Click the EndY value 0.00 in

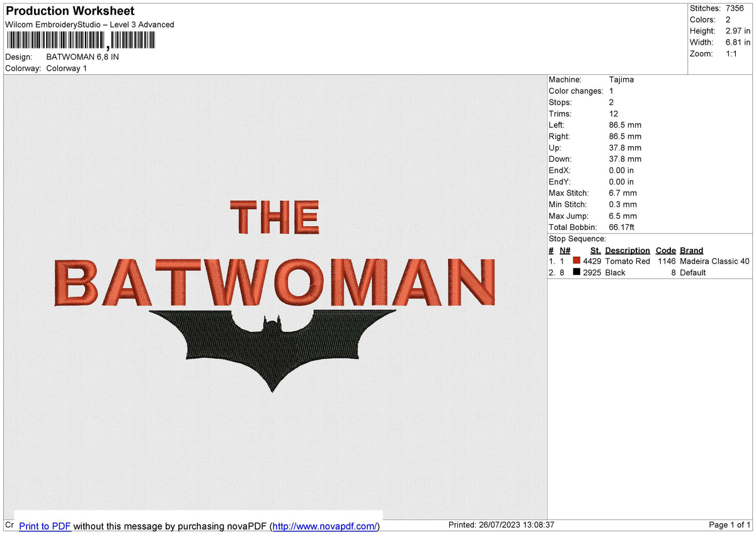point(621,181)
